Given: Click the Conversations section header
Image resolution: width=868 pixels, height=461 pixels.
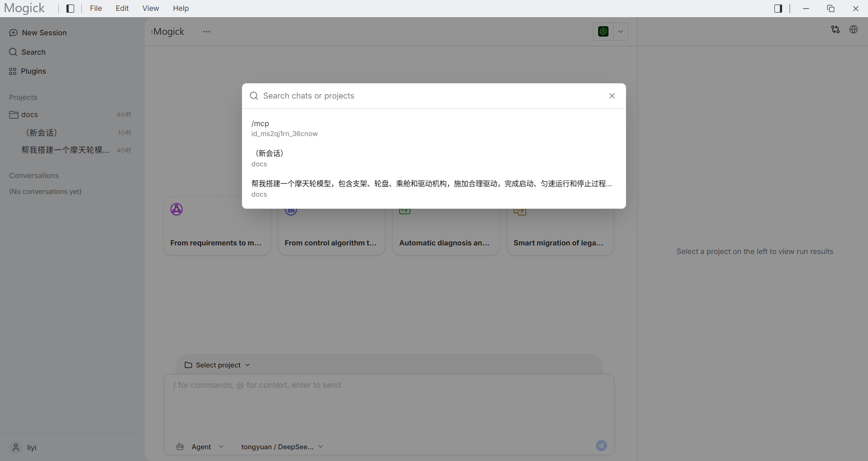Looking at the screenshot, I should click(34, 176).
